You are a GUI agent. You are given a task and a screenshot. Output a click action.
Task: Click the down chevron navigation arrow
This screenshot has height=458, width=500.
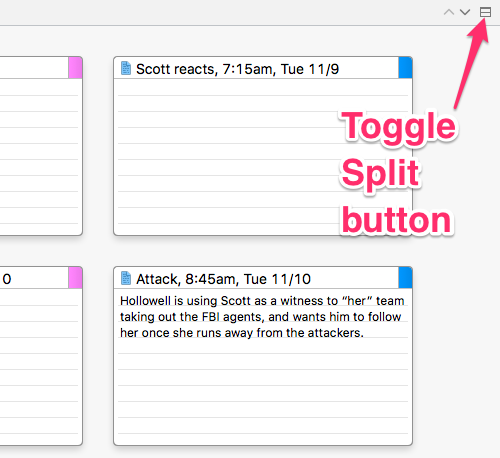(x=465, y=12)
